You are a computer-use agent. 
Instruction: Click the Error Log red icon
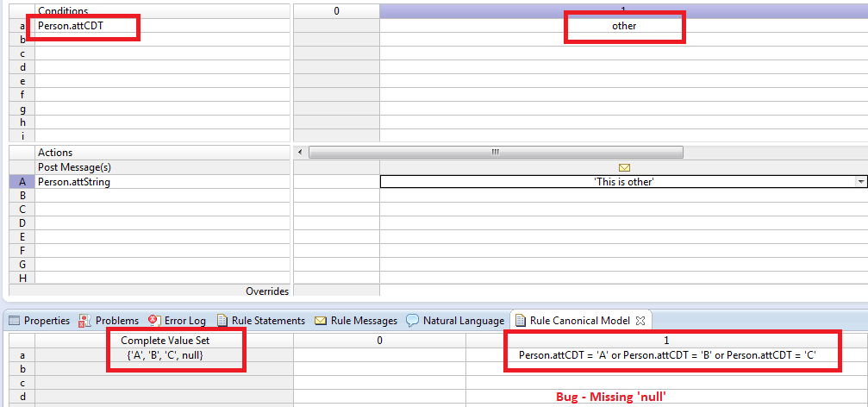[154, 321]
